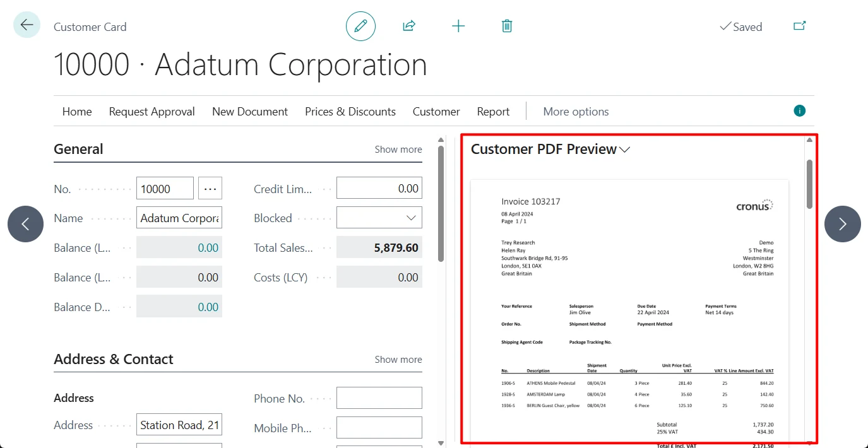This screenshot has height=448, width=868.
Task: Expand Customer PDF Preview chevron menu
Action: click(x=625, y=150)
